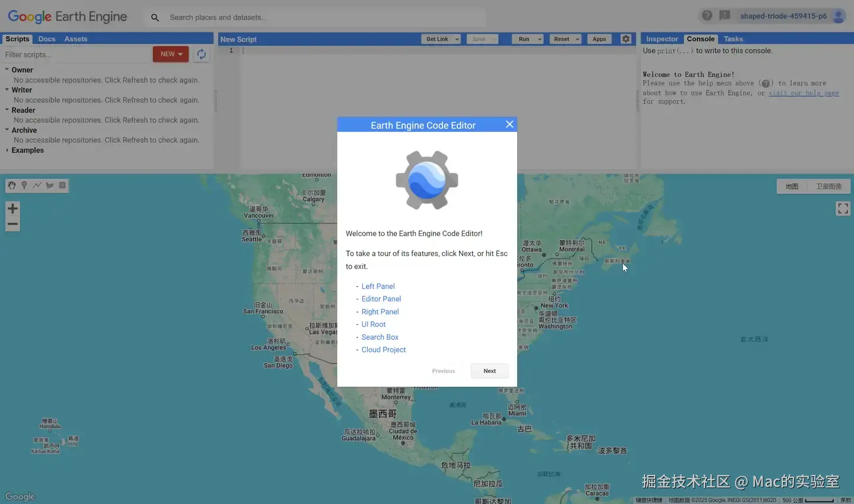The image size is (854, 504).
Task: Toggle fullscreen map view
Action: [843, 209]
